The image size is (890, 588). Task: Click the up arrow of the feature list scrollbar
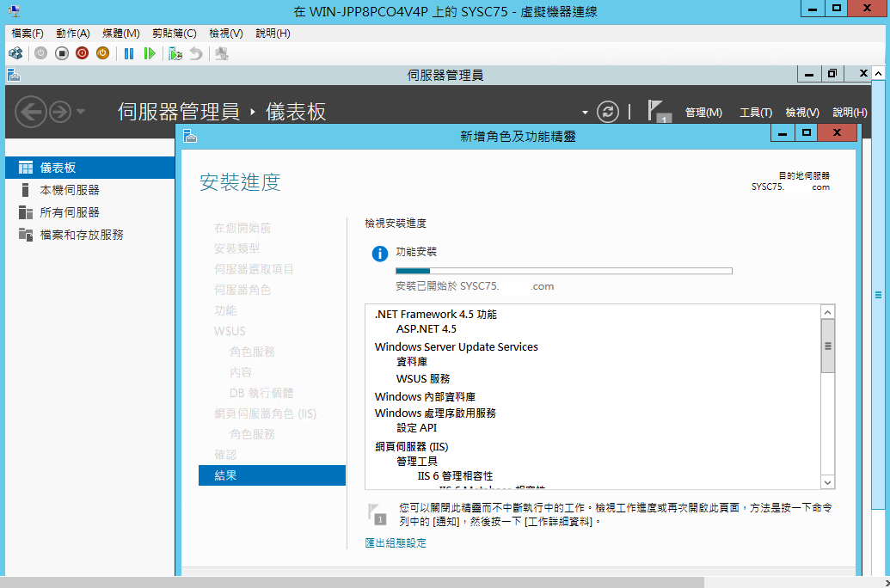pos(827,312)
